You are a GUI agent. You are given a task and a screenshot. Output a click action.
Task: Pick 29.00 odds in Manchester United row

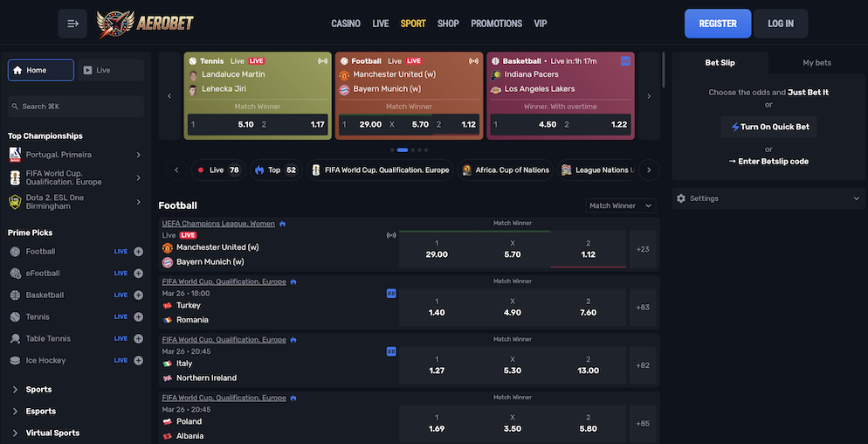[x=437, y=249]
